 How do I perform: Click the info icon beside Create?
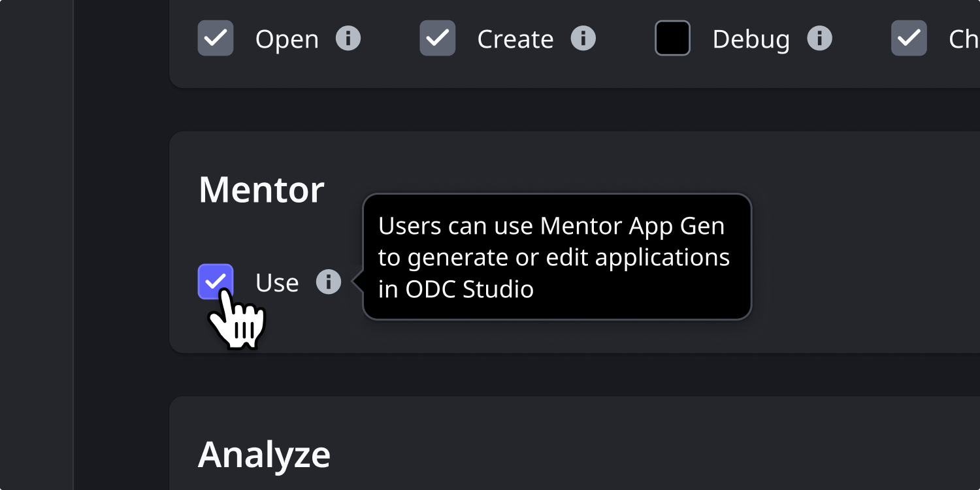583,39
